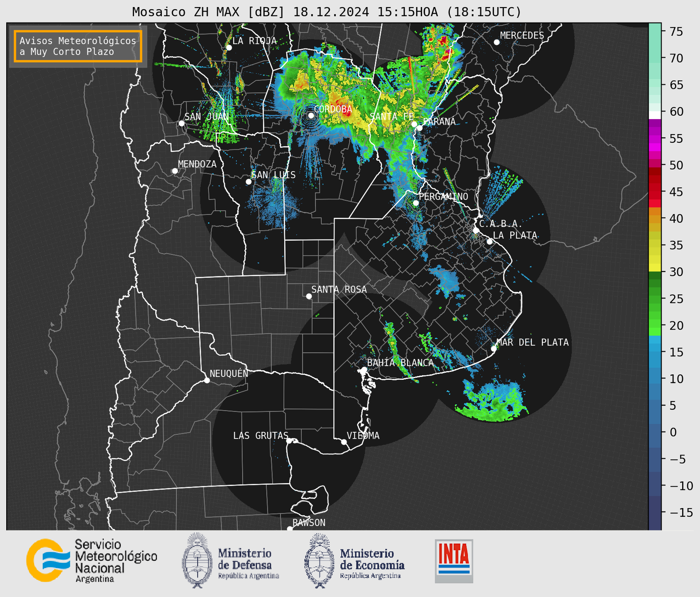Select the San Luis city marker
Image resolution: width=700 pixels, height=597 pixels.
(x=249, y=182)
